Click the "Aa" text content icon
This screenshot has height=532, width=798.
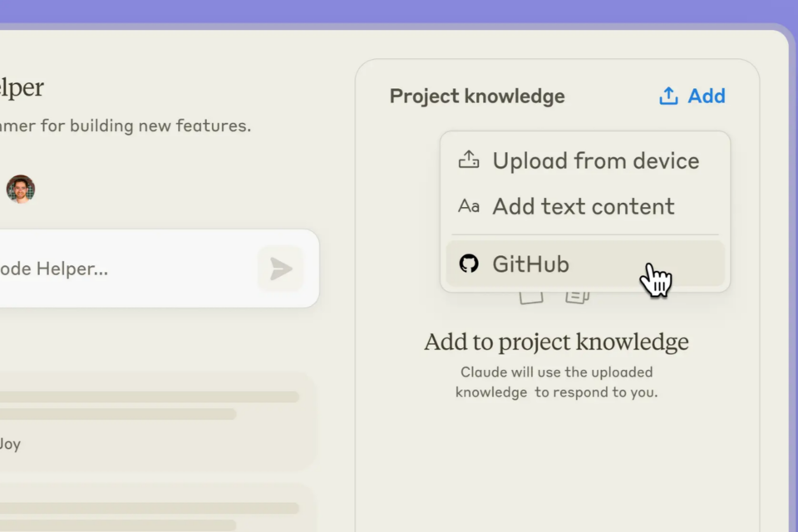pyautogui.click(x=469, y=206)
